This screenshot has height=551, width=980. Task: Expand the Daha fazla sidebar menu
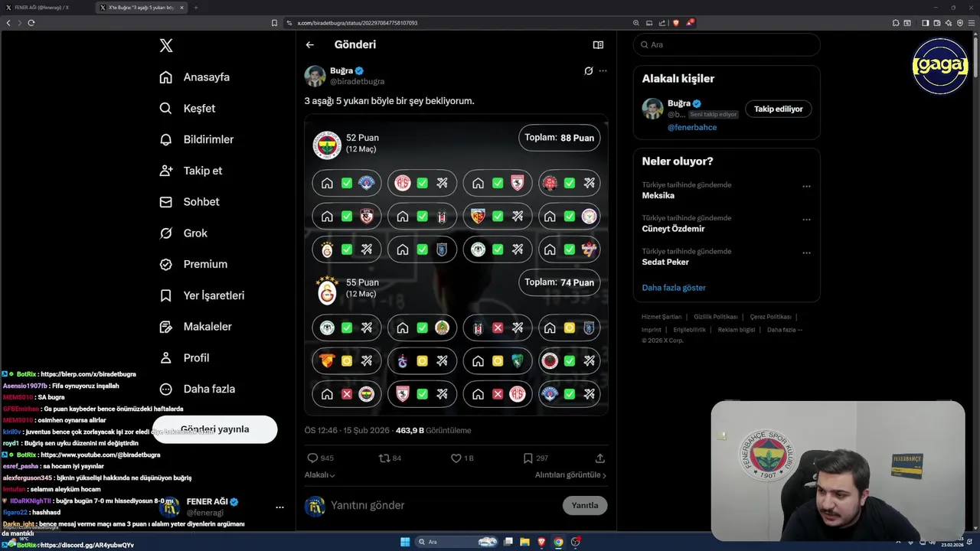(197, 389)
